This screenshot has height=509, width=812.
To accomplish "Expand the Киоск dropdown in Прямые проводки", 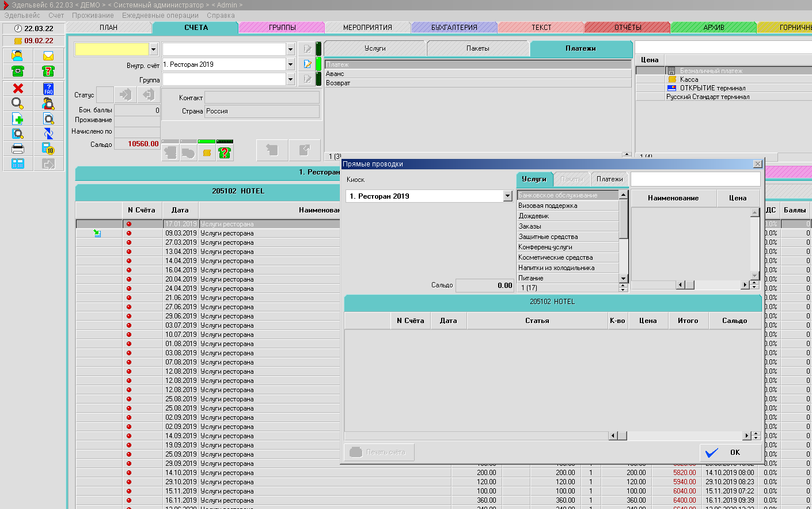I will pos(507,196).
